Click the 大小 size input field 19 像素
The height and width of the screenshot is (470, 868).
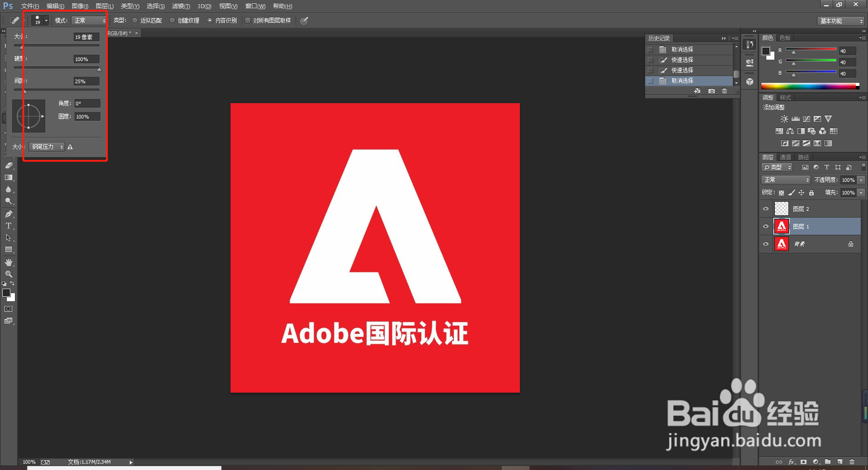tap(86, 37)
